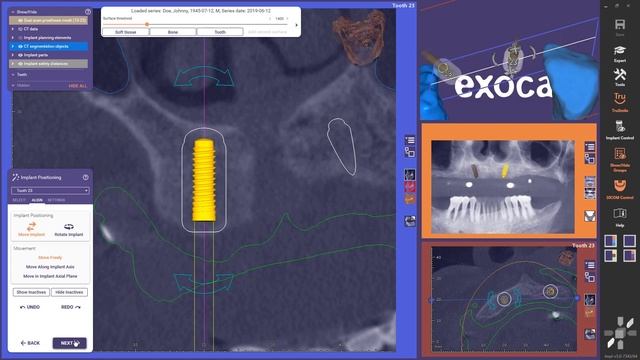Open the Tools wrench and hammer icon
Viewport: 640px width, 360px height.
point(620,75)
